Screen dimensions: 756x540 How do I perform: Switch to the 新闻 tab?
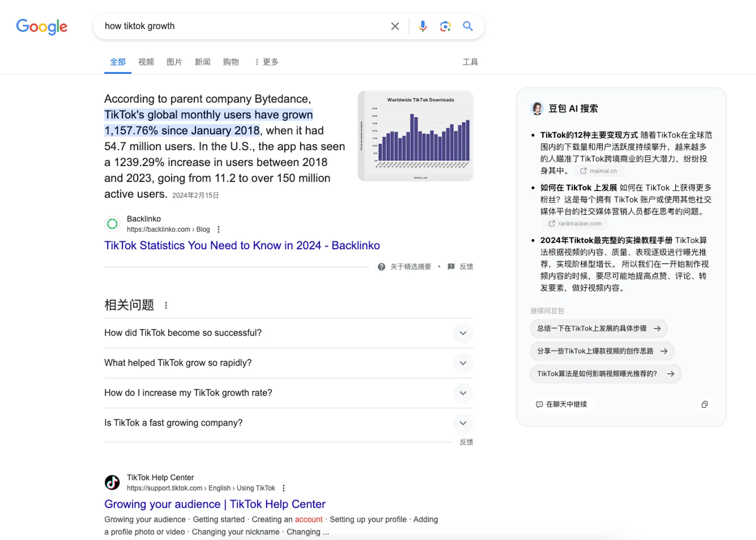tap(202, 62)
